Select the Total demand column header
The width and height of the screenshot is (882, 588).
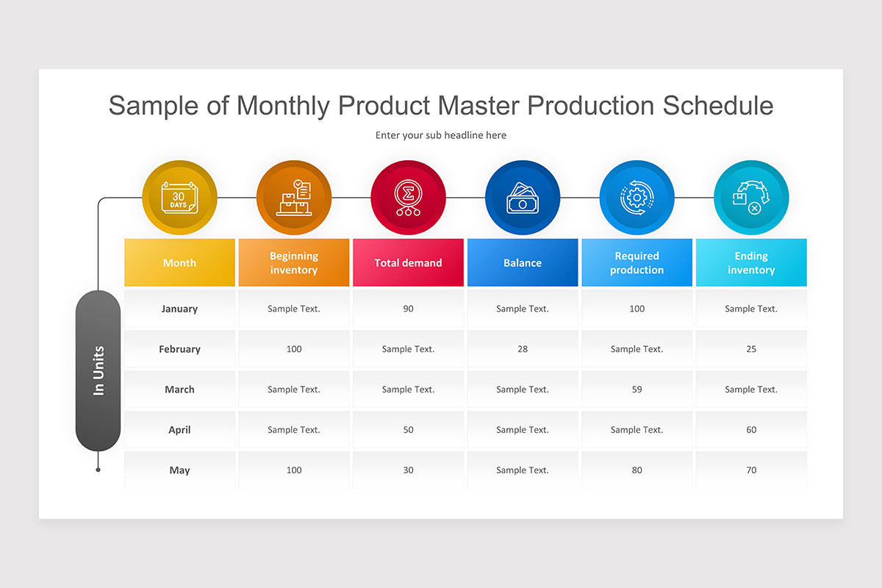click(408, 262)
